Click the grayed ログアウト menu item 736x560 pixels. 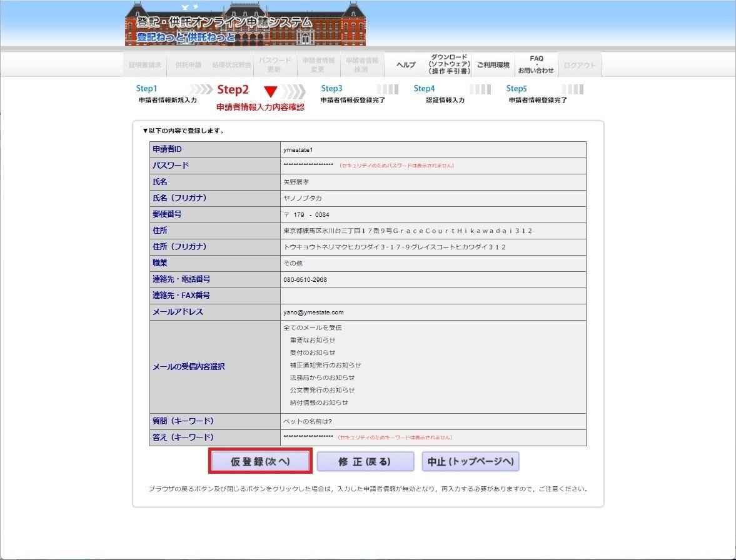(x=580, y=65)
